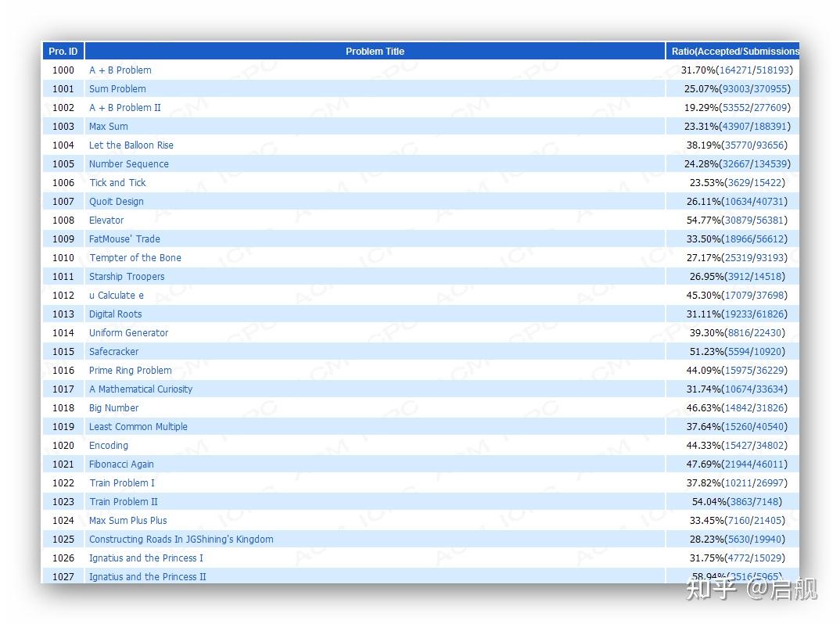This screenshot has height=624, width=840.
Task: Click accepted count 15975 for Prime Ring Problem
Action: 738,370
